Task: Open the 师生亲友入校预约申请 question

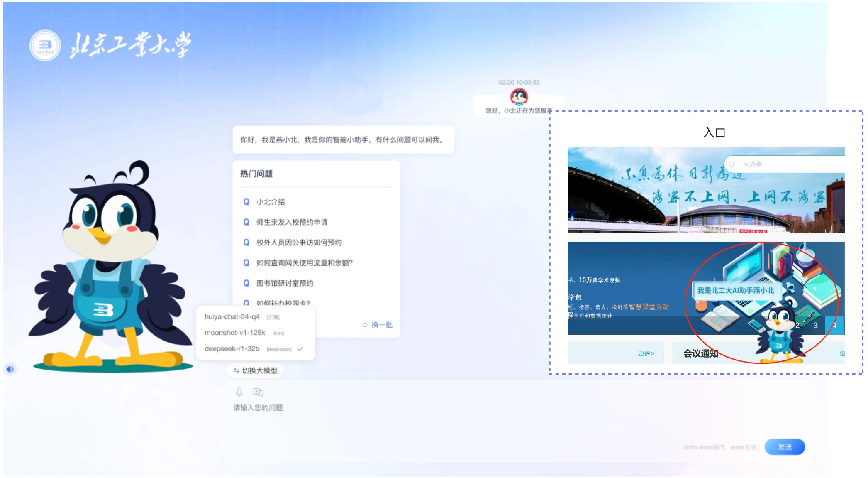Action: click(x=292, y=222)
